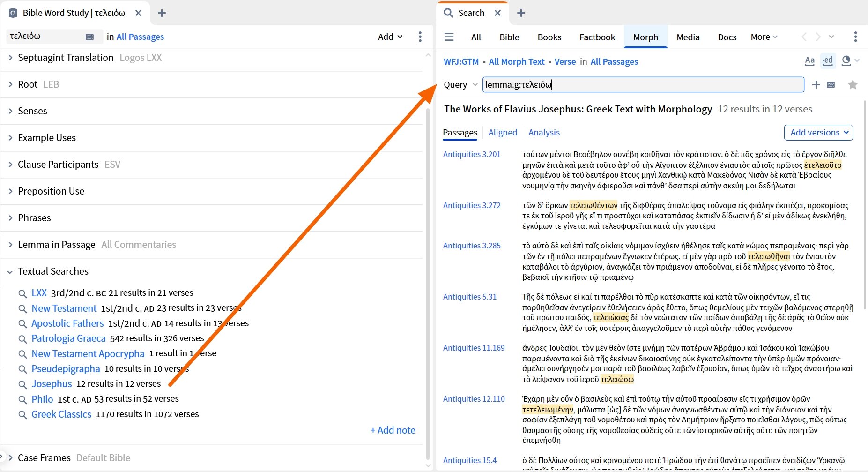868x472 pixels.
Task: Click the Search tab magnifier icon
Action: 448,13
